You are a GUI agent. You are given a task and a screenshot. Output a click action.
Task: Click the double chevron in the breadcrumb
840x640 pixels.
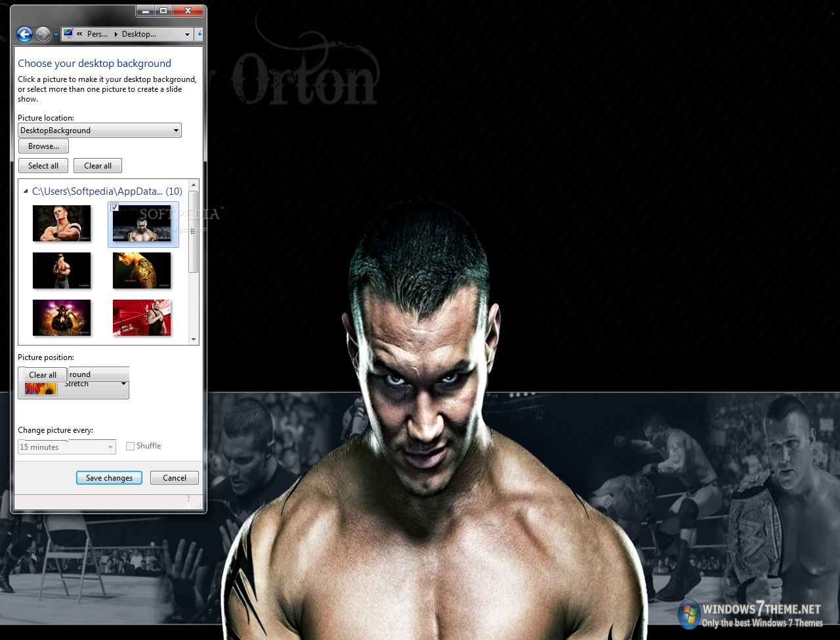click(x=79, y=34)
